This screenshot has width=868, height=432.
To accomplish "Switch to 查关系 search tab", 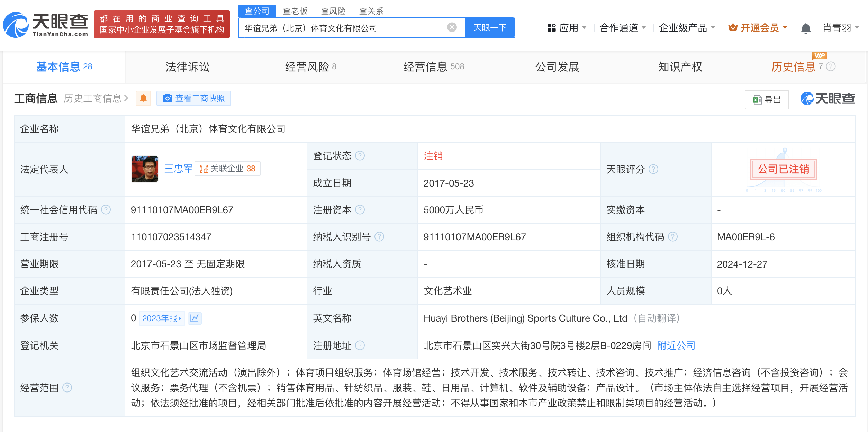I will (371, 11).
